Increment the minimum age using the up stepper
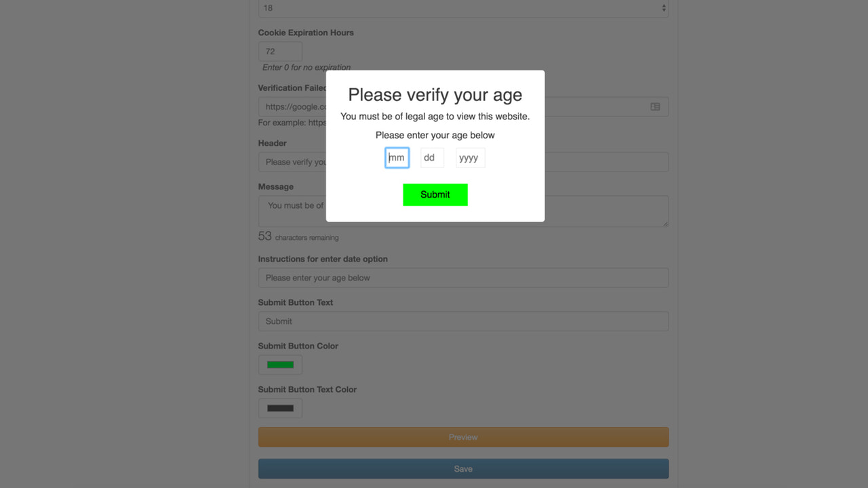868x488 pixels. pyautogui.click(x=663, y=5)
